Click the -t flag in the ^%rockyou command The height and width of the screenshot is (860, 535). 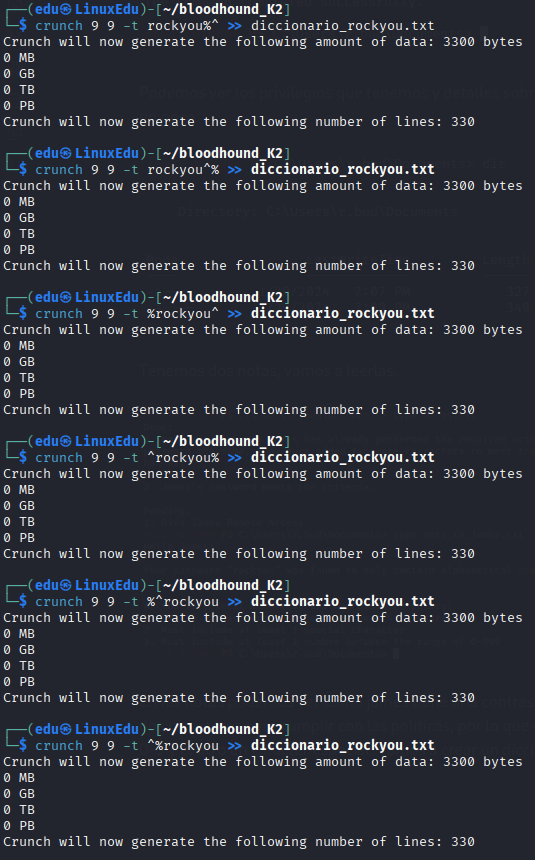tap(131, 745)
